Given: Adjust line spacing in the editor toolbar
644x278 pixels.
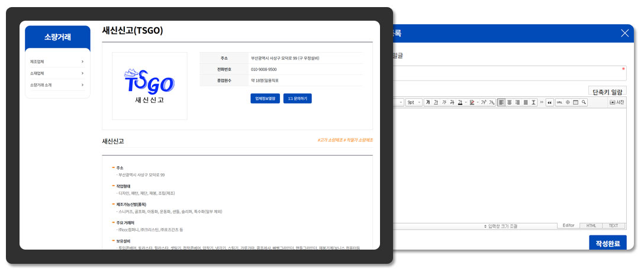Looking at the screenshot, I should coord(533,102).
